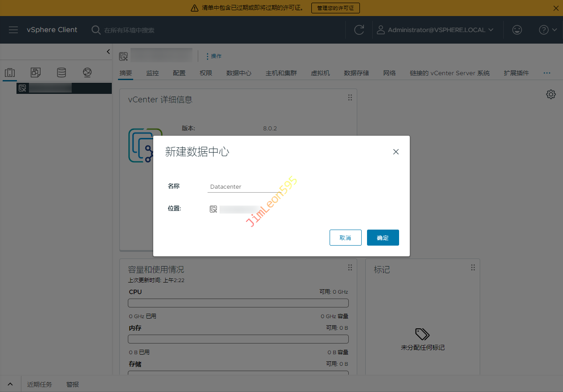The width and height of the screenshot is (563, 392).
Task: Click the 确定 button in dialog
Action: tap(383, 238)
